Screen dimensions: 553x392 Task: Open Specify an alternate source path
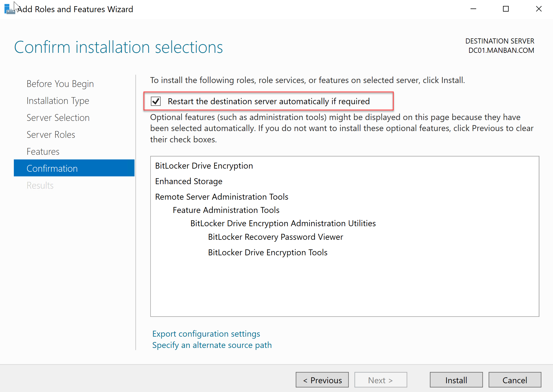pos(212,345)
